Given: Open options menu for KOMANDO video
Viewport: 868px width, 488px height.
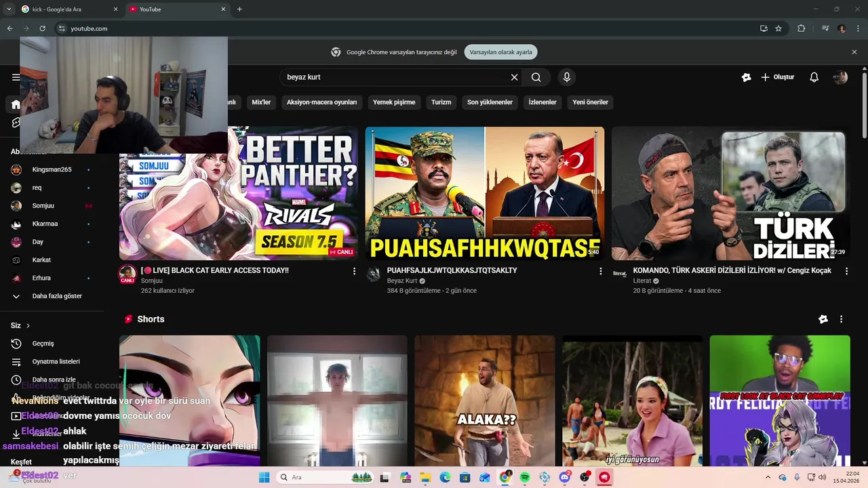Looking at the screenshot, I should pos(846,271).
